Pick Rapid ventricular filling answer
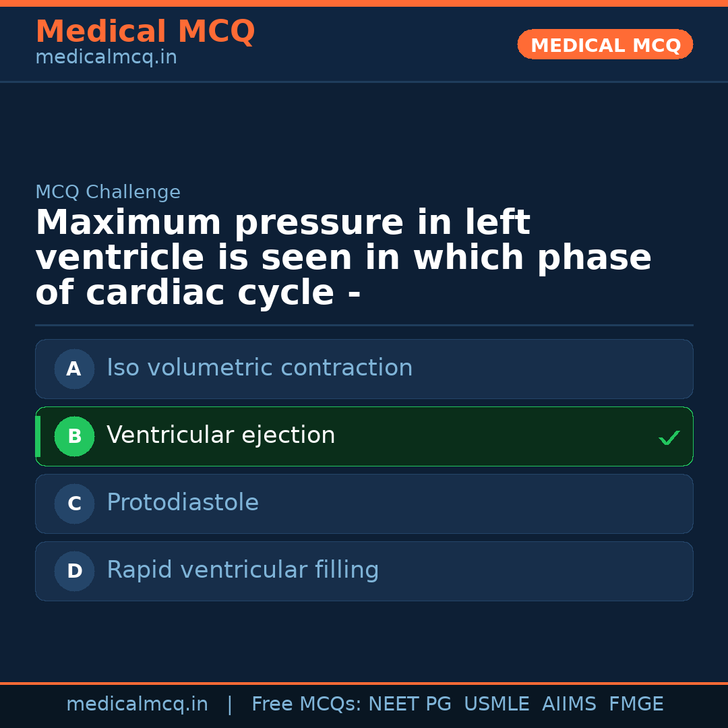Viewport: 728px width, 728px height. (243, 570)
